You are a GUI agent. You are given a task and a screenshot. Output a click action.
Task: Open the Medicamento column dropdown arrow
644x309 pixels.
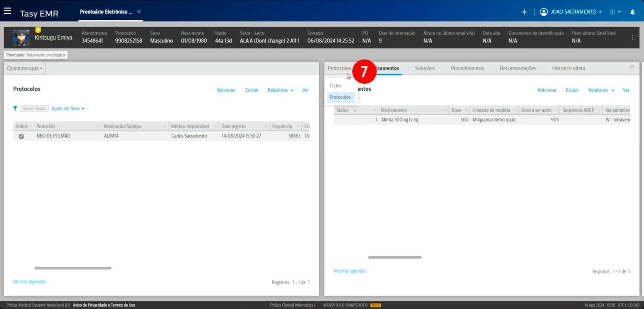[445, 110]
